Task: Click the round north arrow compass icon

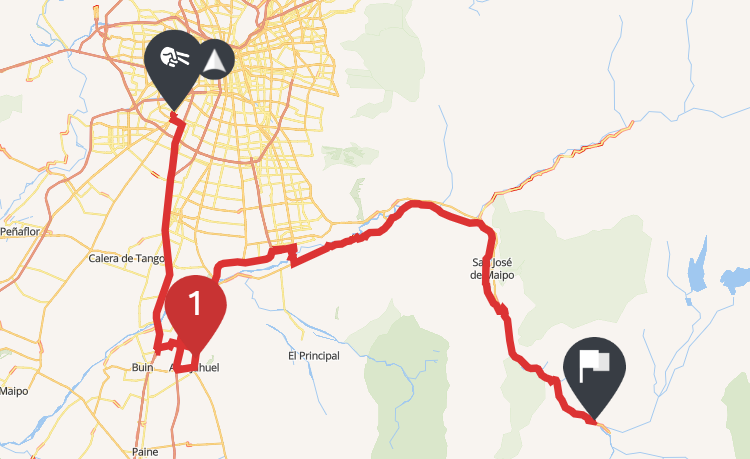Action: (216, 60)
